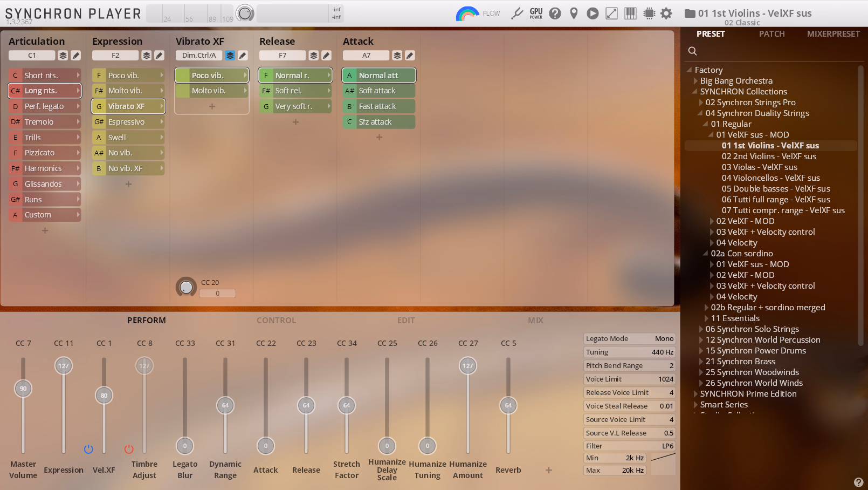The height and width of the screenshot is (490, 868).
Task: Select the Long nts. articulation
Action: pyautogui.click(x=45, y=91)
